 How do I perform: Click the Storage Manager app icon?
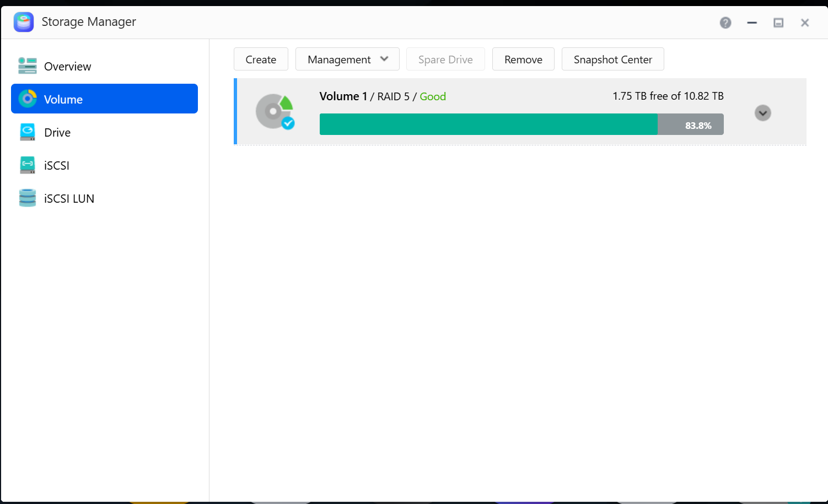tap(24, 22)
